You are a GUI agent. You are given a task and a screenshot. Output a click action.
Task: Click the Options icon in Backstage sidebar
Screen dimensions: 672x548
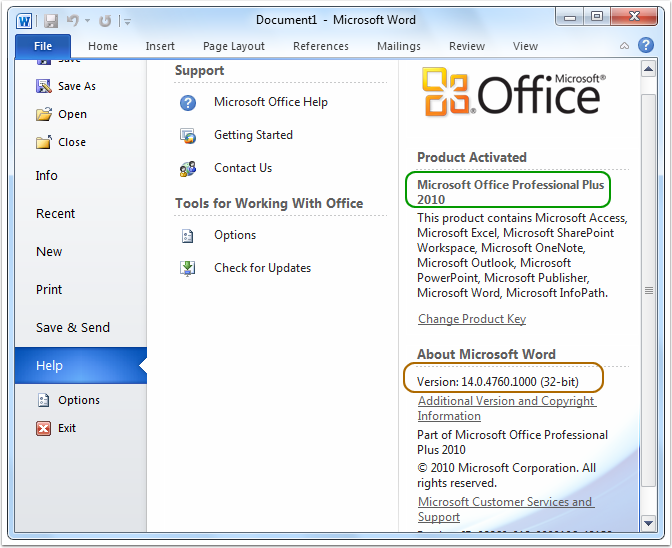(44, 400)
